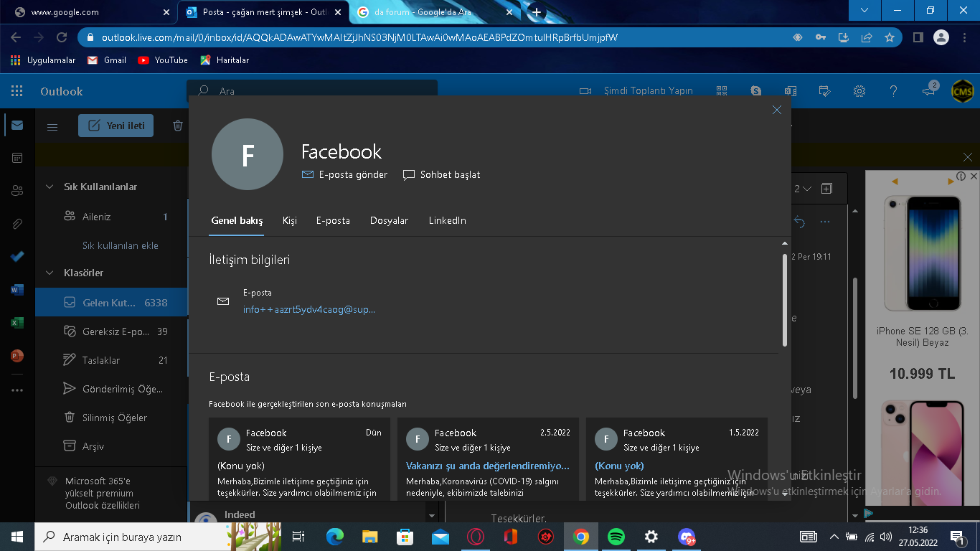
Task: Open Spotify from the Windows taskbar
Action: (616, 537)
